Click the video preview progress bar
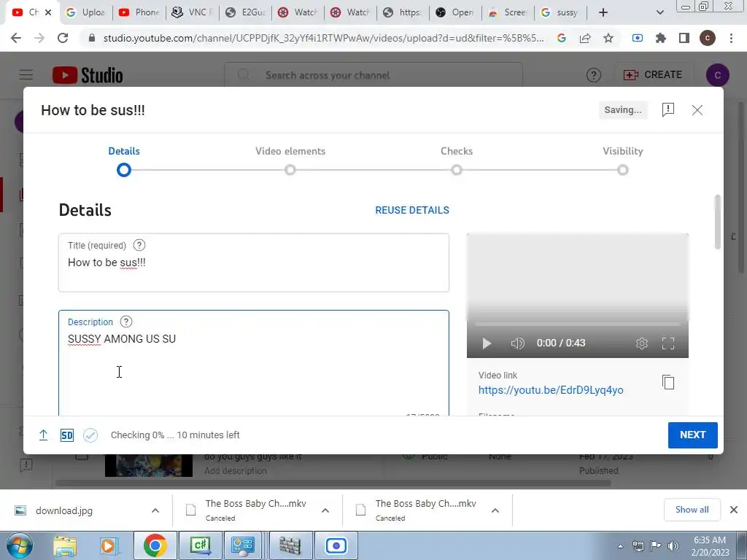This screenshot has width=747, height=560. (x=578, y=324)
